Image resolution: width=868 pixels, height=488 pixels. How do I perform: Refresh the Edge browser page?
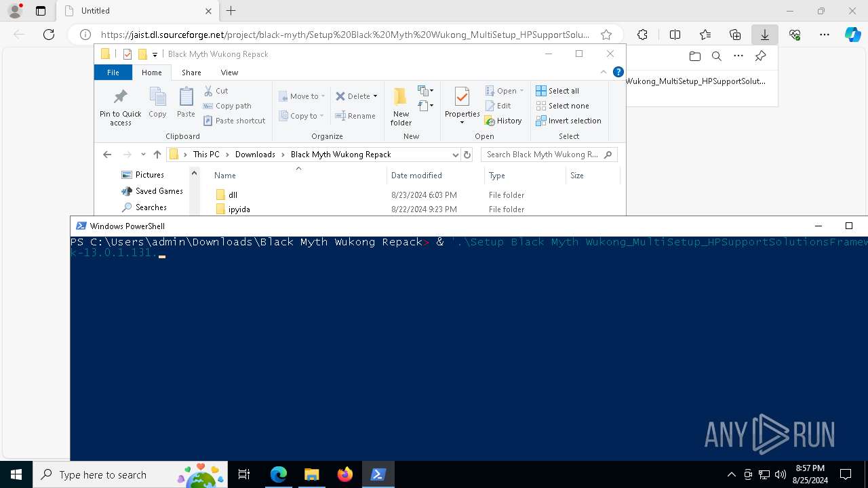[x=49, y=35]
